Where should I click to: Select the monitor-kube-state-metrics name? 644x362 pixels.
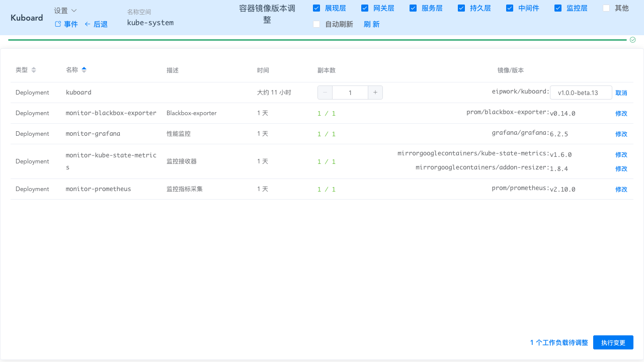(x=111, y=161)
